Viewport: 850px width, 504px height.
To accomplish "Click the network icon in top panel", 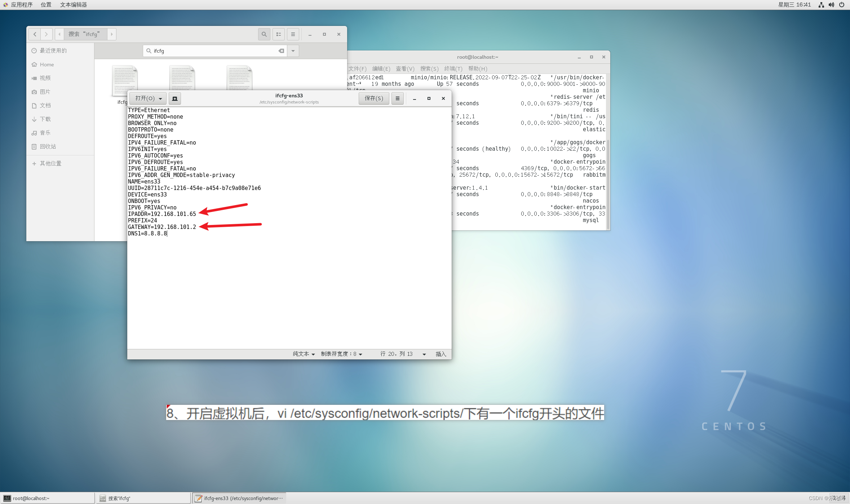I will coord(821,5).
